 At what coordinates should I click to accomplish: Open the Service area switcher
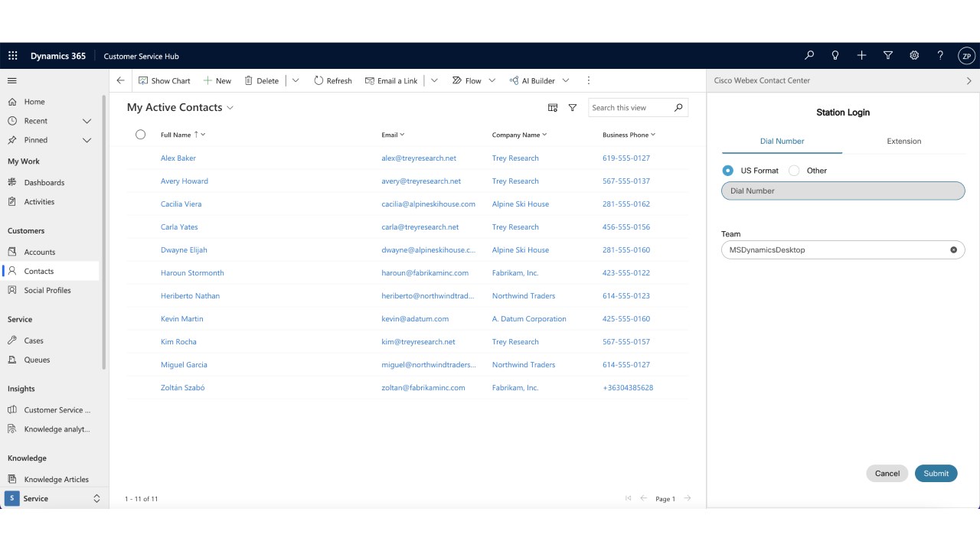54,498
